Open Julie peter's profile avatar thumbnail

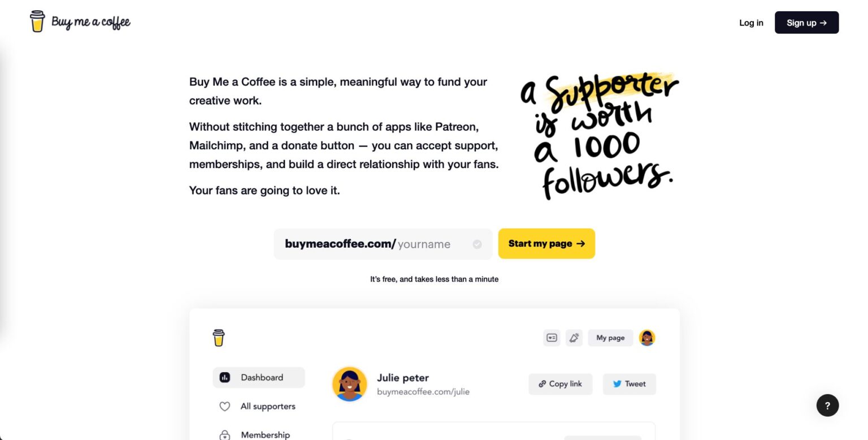[349, 383]
